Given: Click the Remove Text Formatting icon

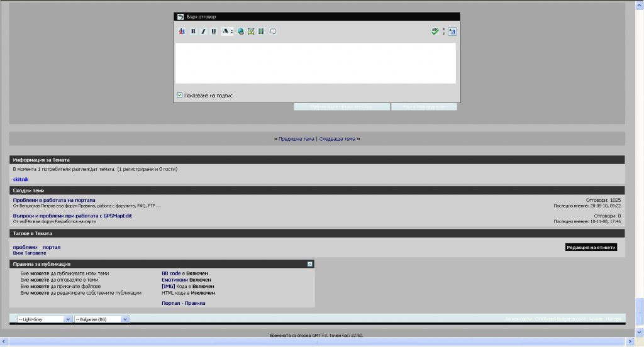Looking at the screenshot, I should tap(182, 31).
